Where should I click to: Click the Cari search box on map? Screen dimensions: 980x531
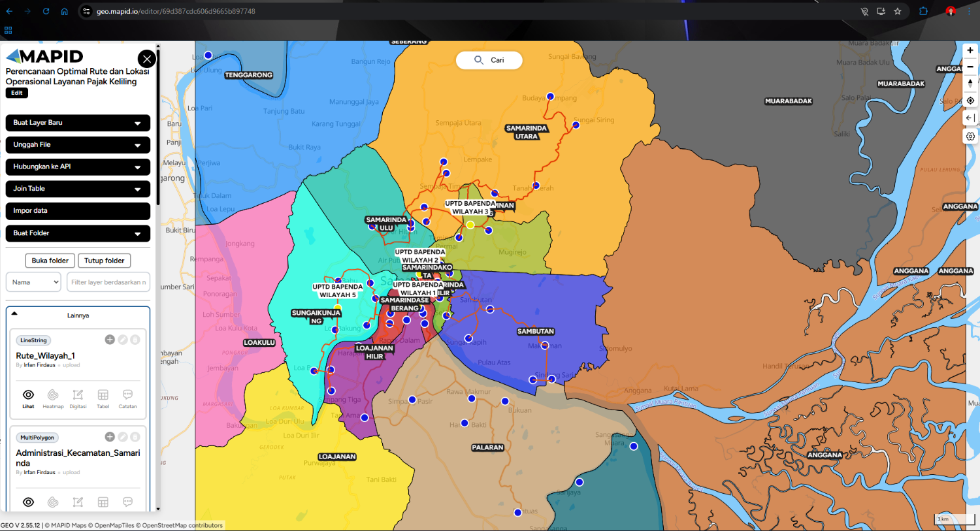point(489,60)
